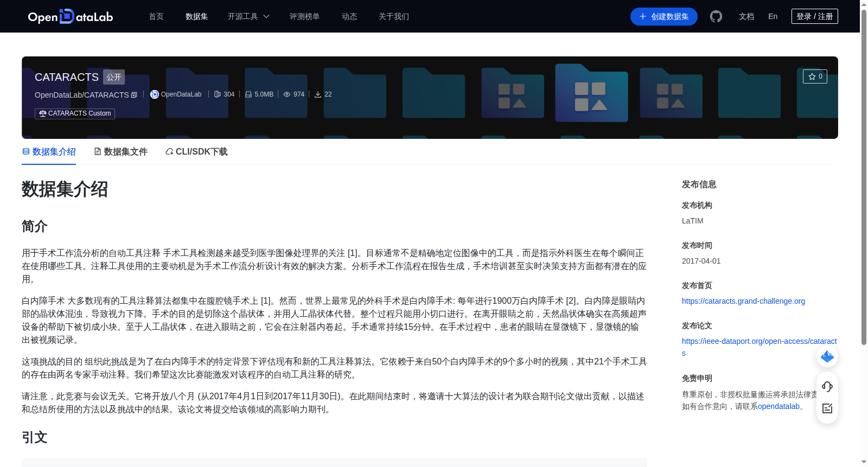Click the opendatalab contact link
Screen dimensions: 868x467
(779, 406)
